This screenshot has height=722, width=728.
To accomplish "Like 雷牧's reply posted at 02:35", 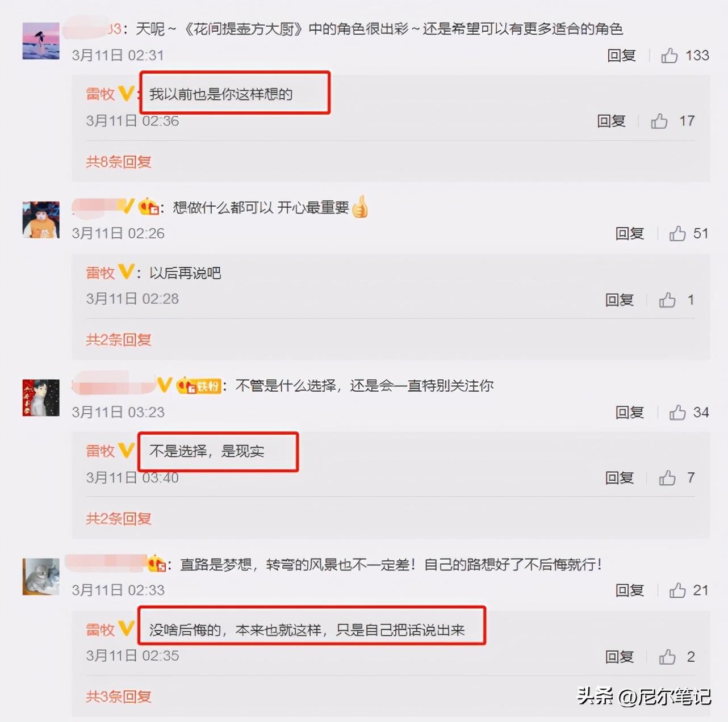I will coord(667,657).
